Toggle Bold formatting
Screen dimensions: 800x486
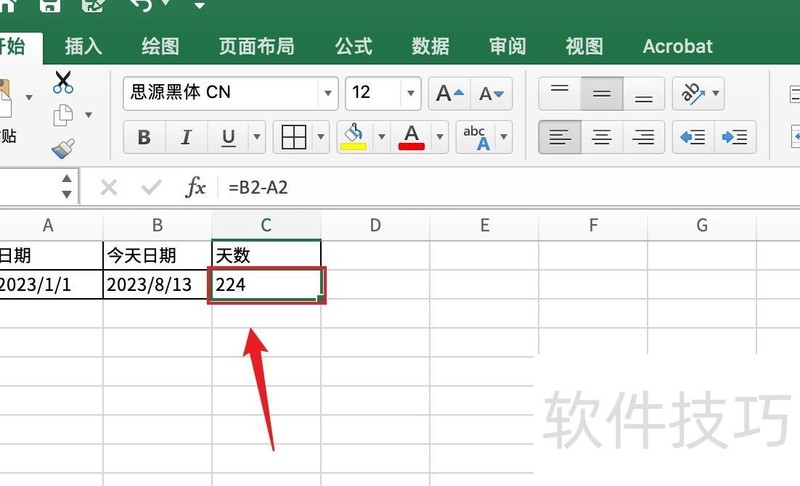click(x=144, y=137)
